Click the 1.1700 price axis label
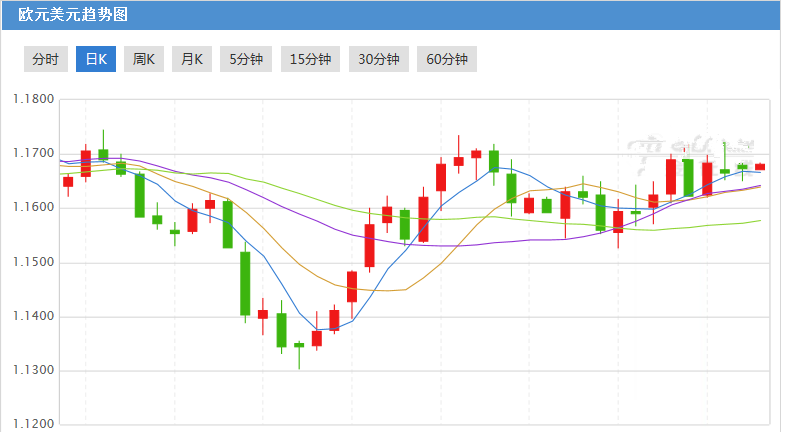Viewport: 786px width, 432px height. pyautogui.click(x=32, y=154)
